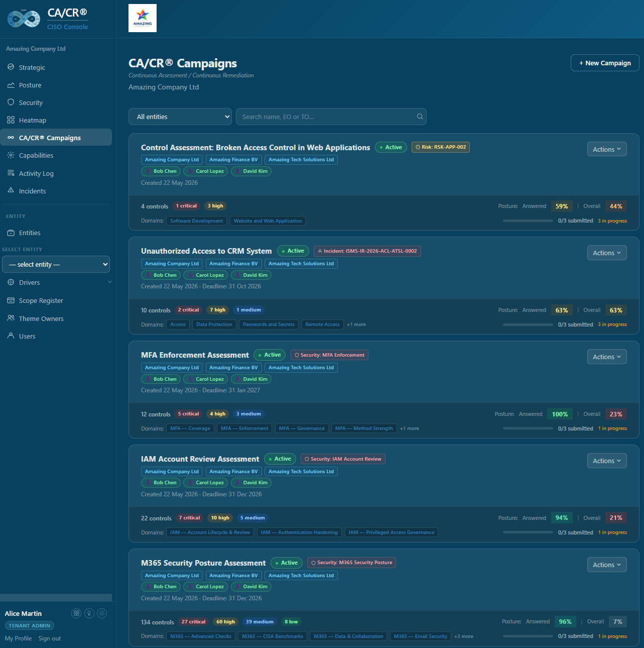Viewport: 644px width, 648px height.
Task: Click the Theme Owners people icon
Action: point(11,318)
